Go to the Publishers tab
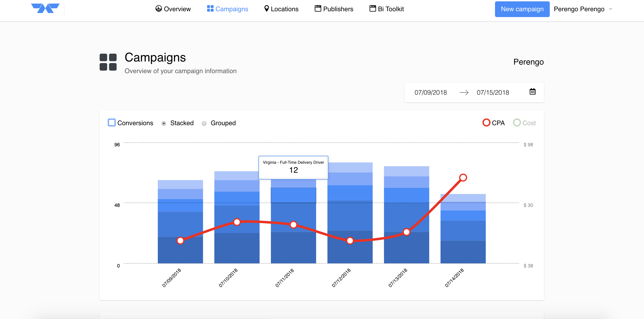This screenshot has height=319, width=644. 338,9
